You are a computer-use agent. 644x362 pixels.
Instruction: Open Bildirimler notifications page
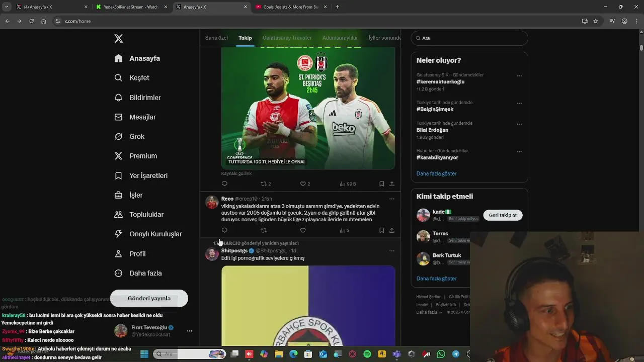tap(137, 98)
